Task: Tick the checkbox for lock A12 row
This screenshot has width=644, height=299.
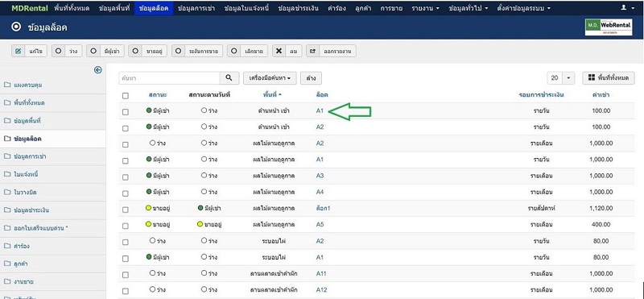Action: click(126, 291)
